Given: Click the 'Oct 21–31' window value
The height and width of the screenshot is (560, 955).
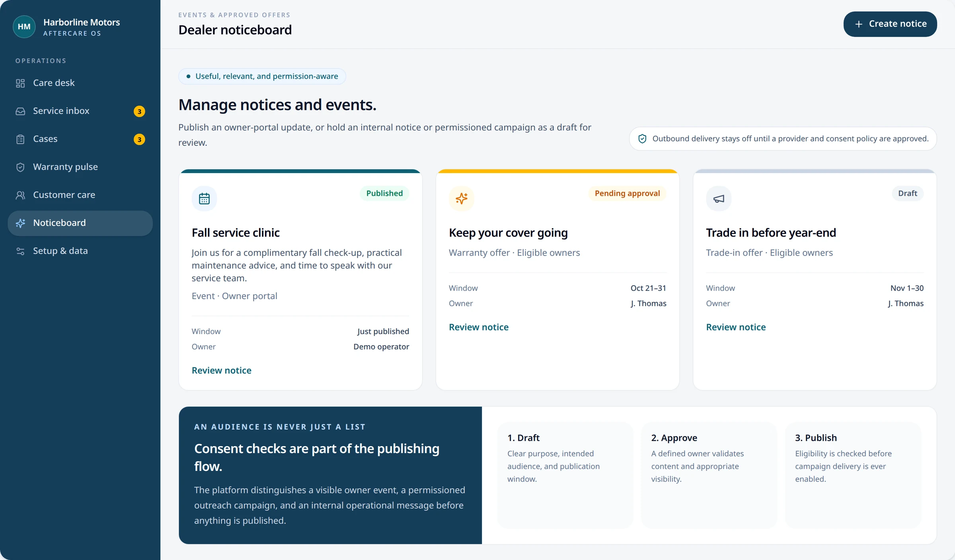Looking at the screenshot, I should click(648, 288).
